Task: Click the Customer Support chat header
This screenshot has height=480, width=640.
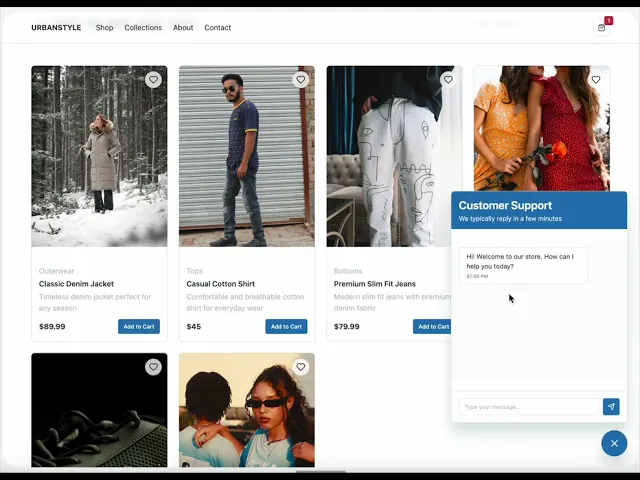Action: [x=539, y=210]
